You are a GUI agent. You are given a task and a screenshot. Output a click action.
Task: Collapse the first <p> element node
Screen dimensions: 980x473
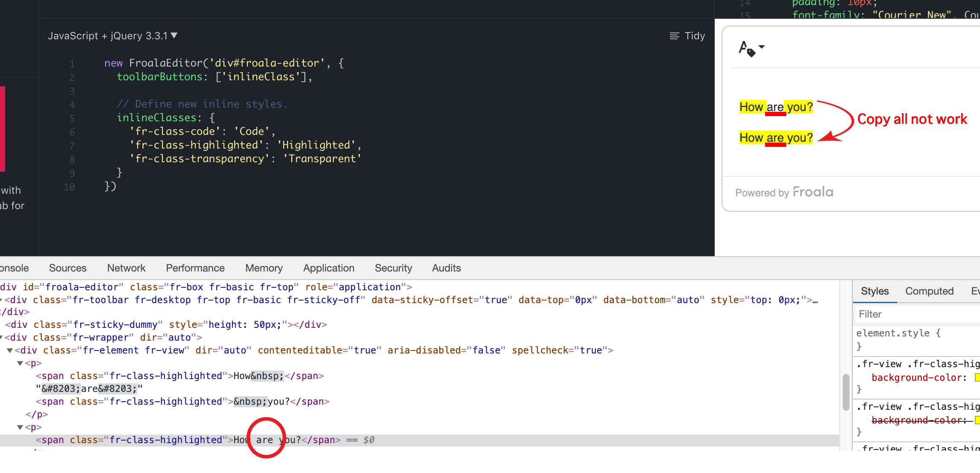tap(20, 363)
